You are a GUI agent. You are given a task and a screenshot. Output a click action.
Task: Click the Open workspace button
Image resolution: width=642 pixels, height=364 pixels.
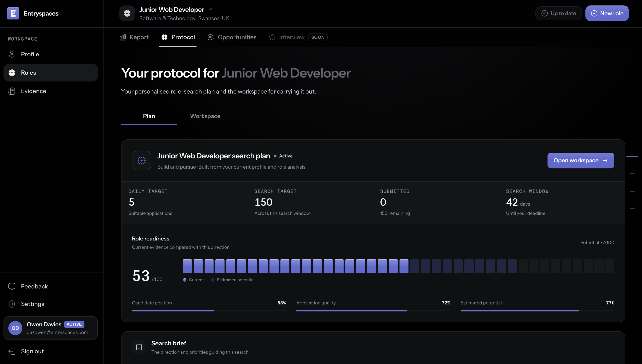coord(581,161)
